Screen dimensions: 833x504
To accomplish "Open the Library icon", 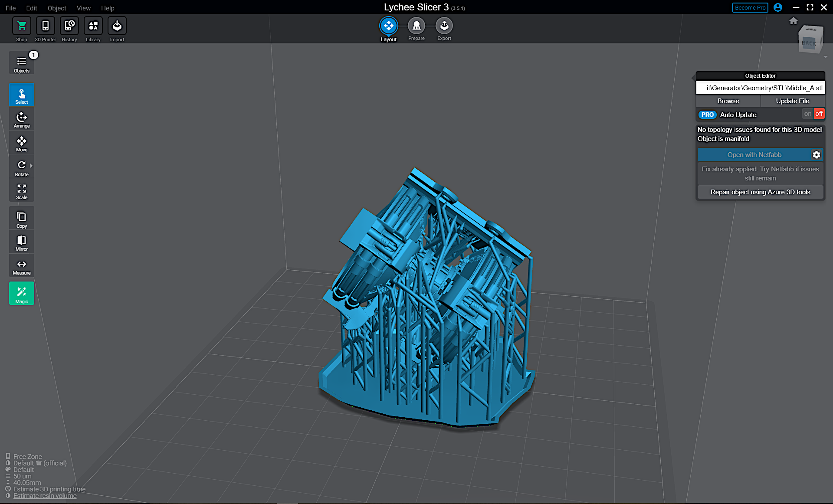I will [x=93, y=26].
